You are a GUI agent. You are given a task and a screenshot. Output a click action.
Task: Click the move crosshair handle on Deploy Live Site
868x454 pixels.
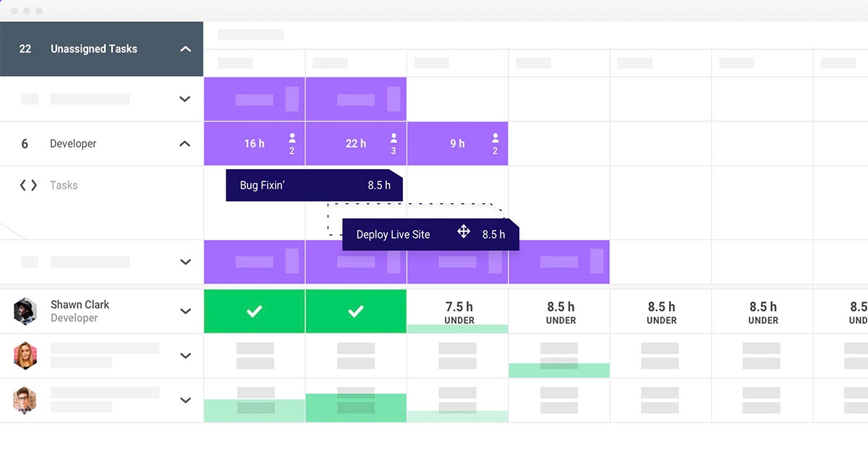(463, 232)
